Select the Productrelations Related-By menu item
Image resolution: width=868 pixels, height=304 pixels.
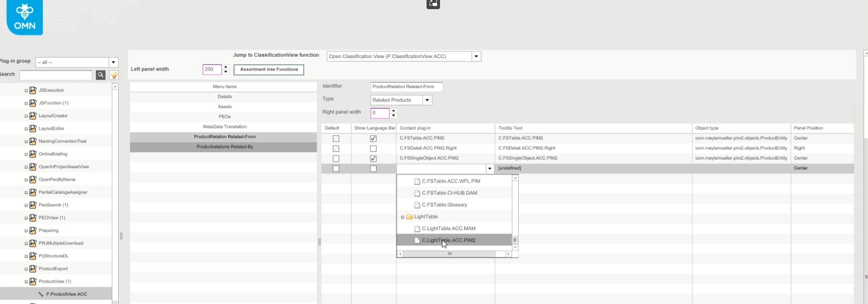[x=224, y=147]
